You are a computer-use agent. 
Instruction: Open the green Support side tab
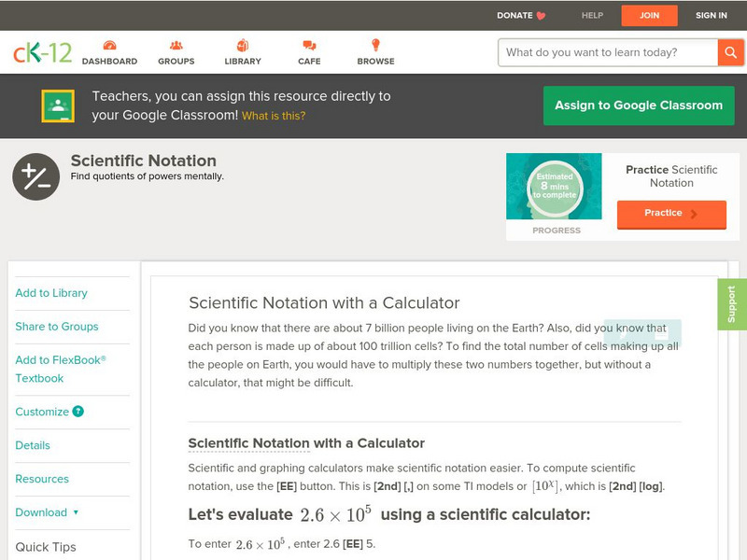[732, 304]
